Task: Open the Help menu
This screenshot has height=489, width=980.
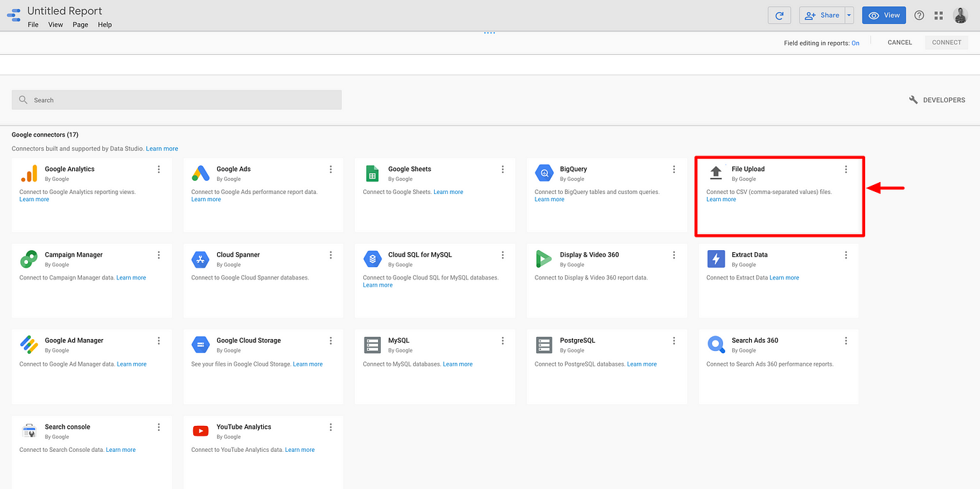Action: (x=105, y=25)
